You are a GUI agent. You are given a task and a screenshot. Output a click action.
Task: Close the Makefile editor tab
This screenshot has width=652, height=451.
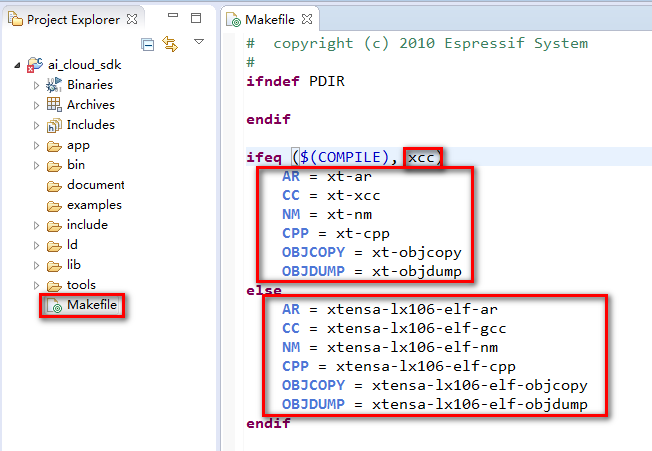click(x=307, y=19)
